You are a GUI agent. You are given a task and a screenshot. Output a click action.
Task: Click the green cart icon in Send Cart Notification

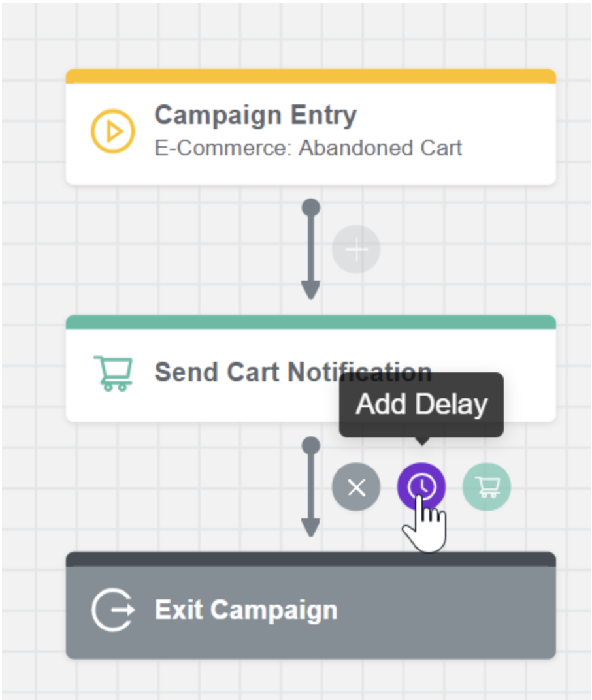(113, 373)
